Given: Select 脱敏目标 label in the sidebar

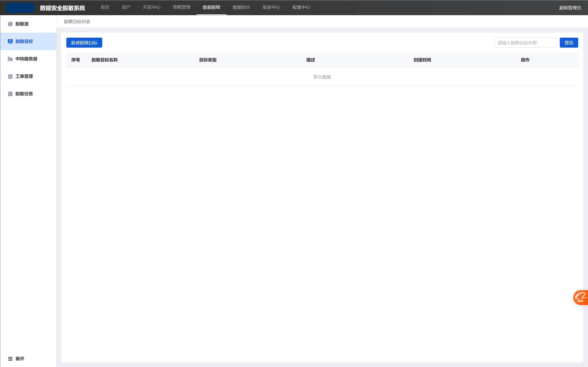Looking at the screenshot, I should [x=24, y=42].
